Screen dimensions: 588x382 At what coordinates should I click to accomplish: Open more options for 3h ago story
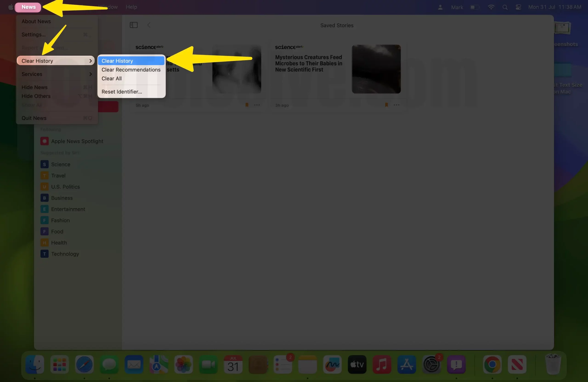tap(396, 105)
